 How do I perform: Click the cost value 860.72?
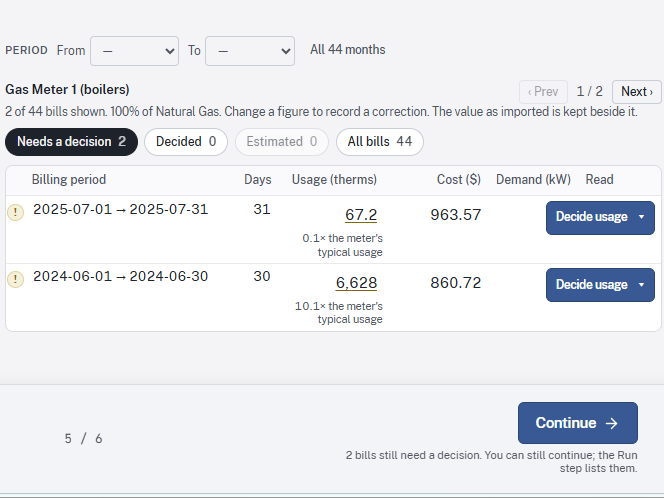[456, 282]
